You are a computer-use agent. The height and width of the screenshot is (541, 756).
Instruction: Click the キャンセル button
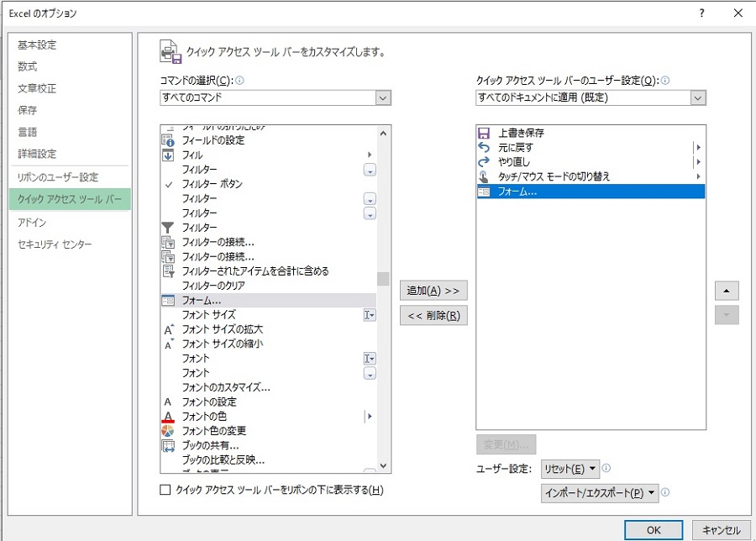pos(722,530)
